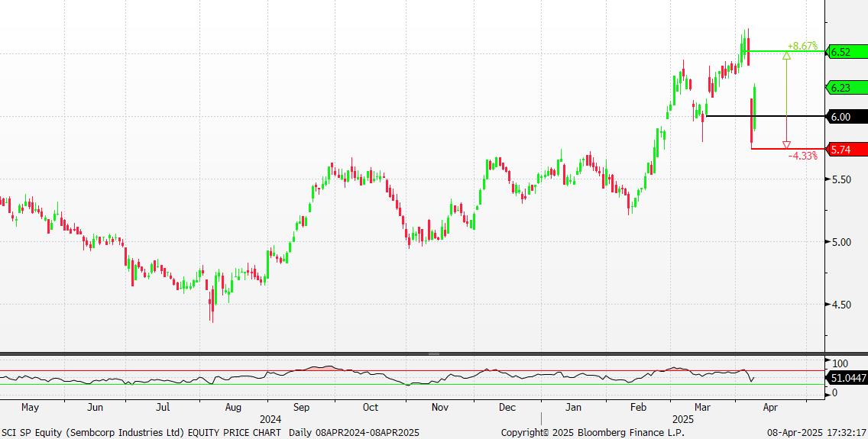Select the red horizontal line at 5.74
This screenshot has width=868, height=439.
[787, 149]
